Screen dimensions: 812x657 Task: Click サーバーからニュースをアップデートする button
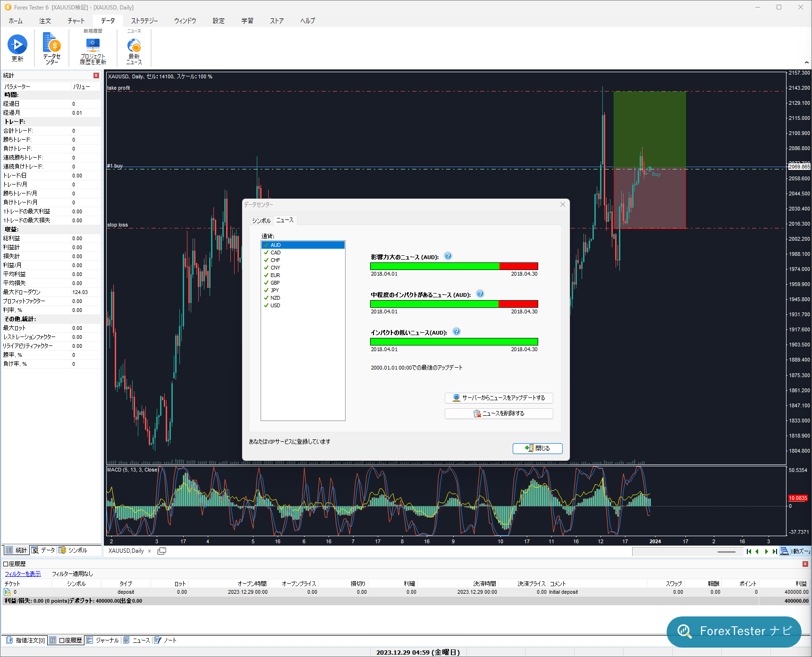pyautogui.click(x=499, y=398)
